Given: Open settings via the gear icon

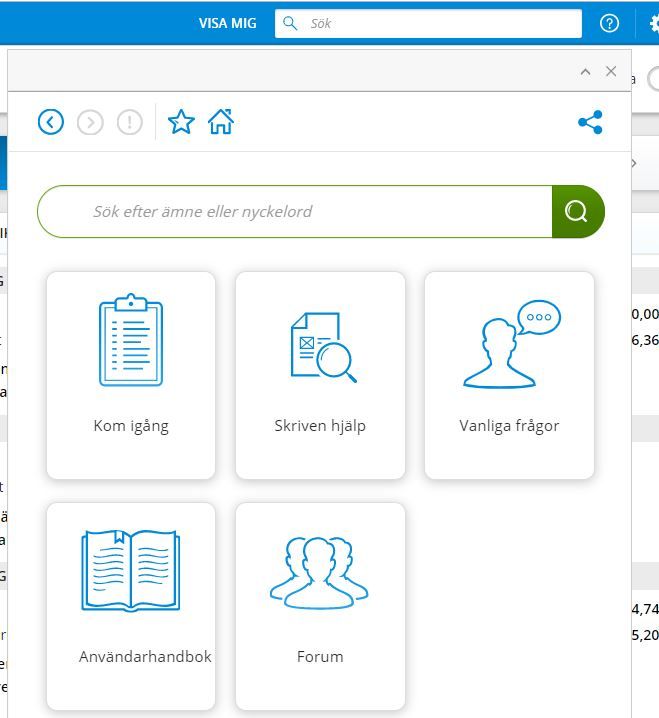Looking at the screenshot, I should (655, 23).
